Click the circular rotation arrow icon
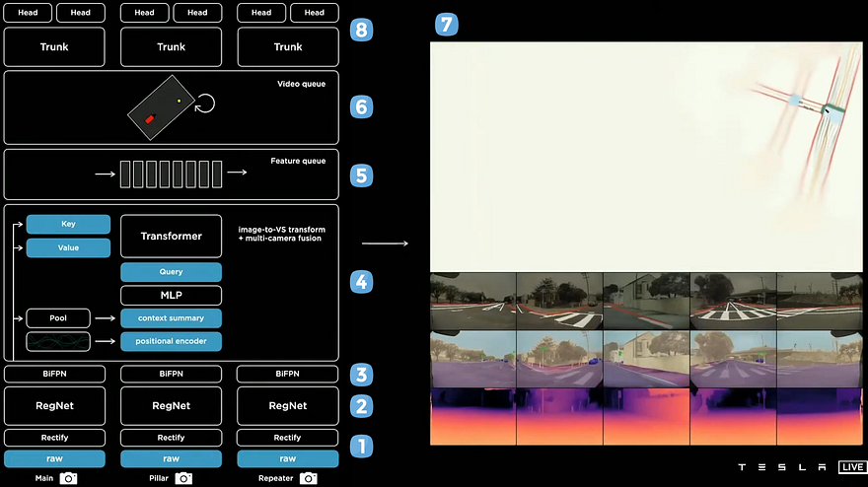 tap(205, 104)
